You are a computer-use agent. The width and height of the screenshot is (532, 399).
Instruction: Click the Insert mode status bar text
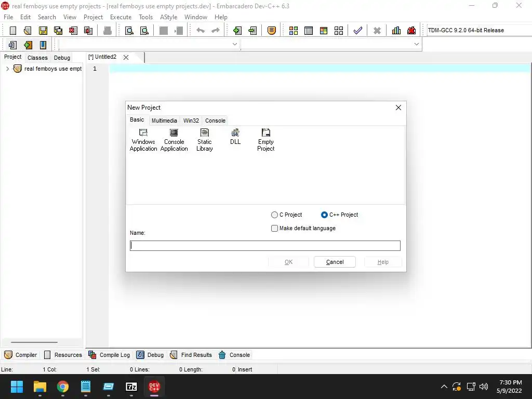click(245, 369)
